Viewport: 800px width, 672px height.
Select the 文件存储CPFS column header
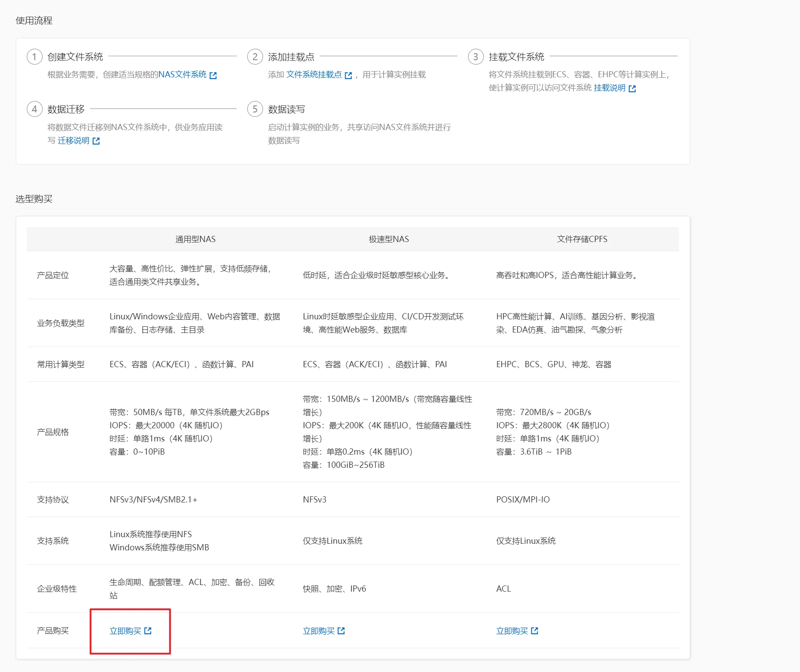pos(582,239)
